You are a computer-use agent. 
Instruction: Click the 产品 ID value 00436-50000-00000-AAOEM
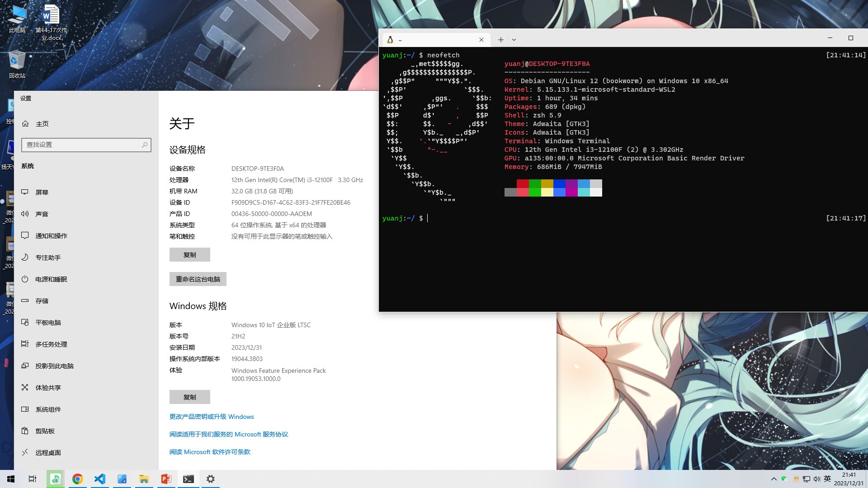272,214
